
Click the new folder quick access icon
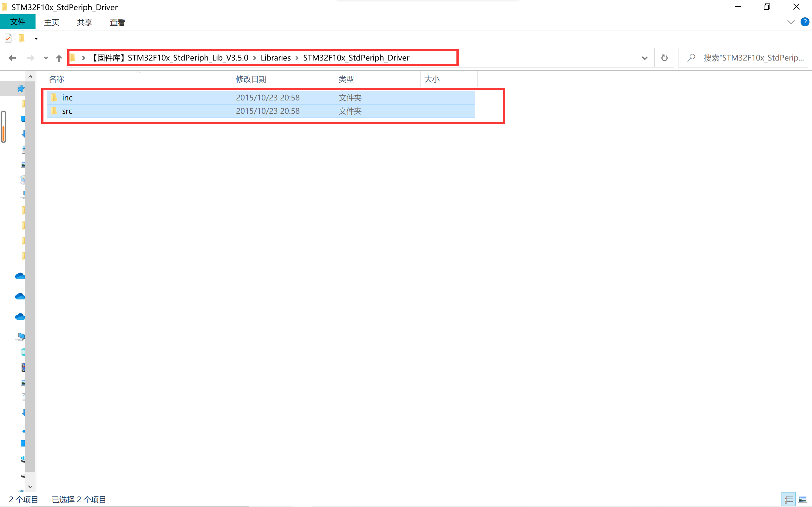click(22, 38)
